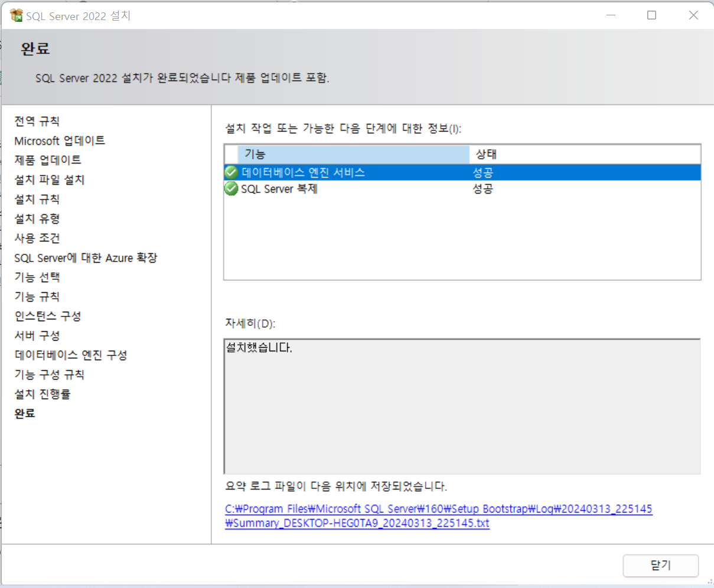Close the window with the title bar X
Image resolution: width=714 pixels, height=588 pixels.
[x=693, y=15]
